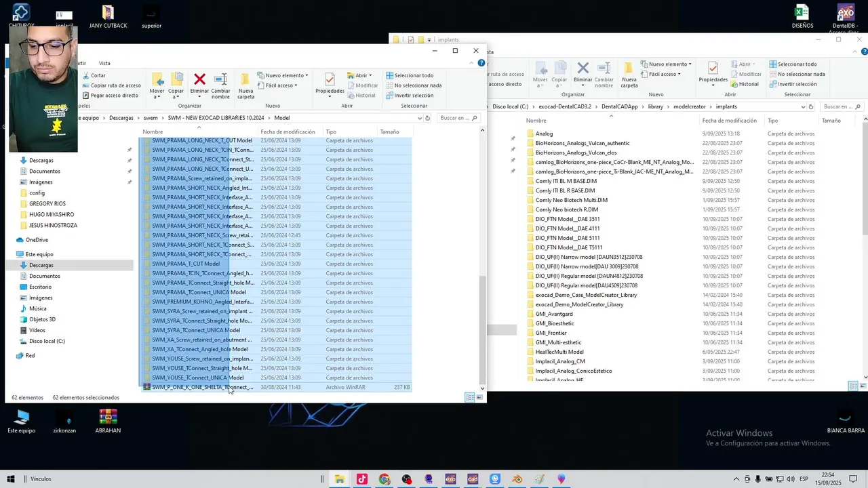Open Google Chrome from the taskbar
868x488 pixels.
coord(384,479)
